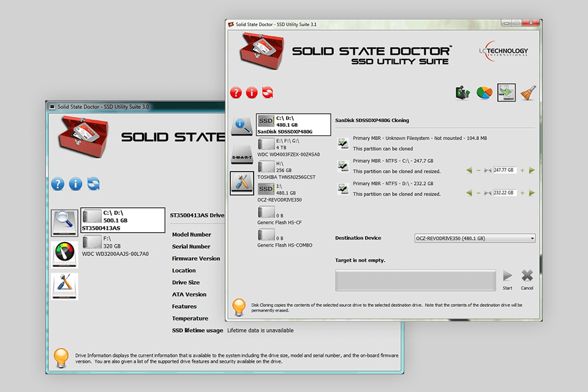The width and height of the screenshot is (588, 392).
Task: Toggle the Unknown Filesystem partition checkbox
Action: point(343,143)
